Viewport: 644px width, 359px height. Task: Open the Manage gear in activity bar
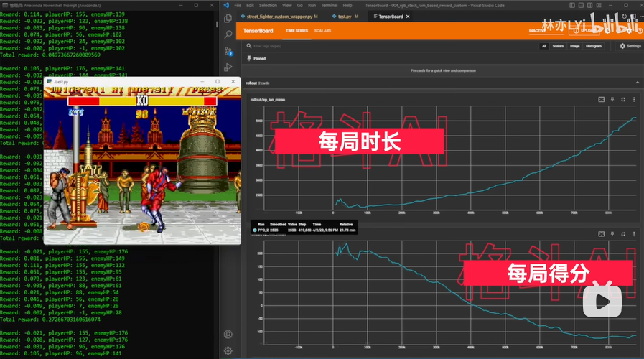point(228,350)
